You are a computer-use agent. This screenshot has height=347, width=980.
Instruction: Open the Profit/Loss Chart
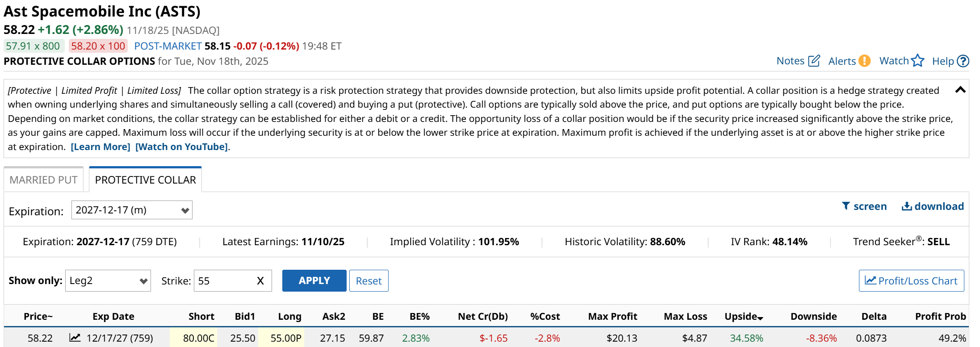(x=911, y=281)
